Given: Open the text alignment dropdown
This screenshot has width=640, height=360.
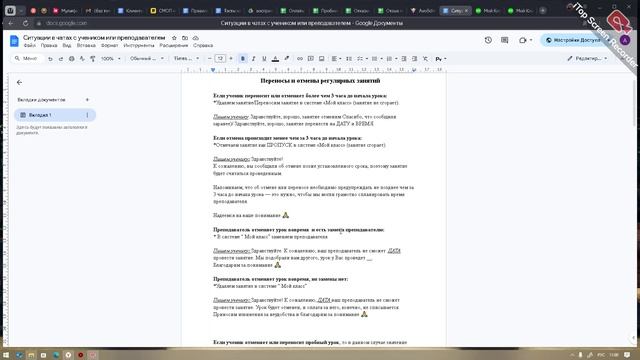Looking at the screenshot, I should 336,59.
